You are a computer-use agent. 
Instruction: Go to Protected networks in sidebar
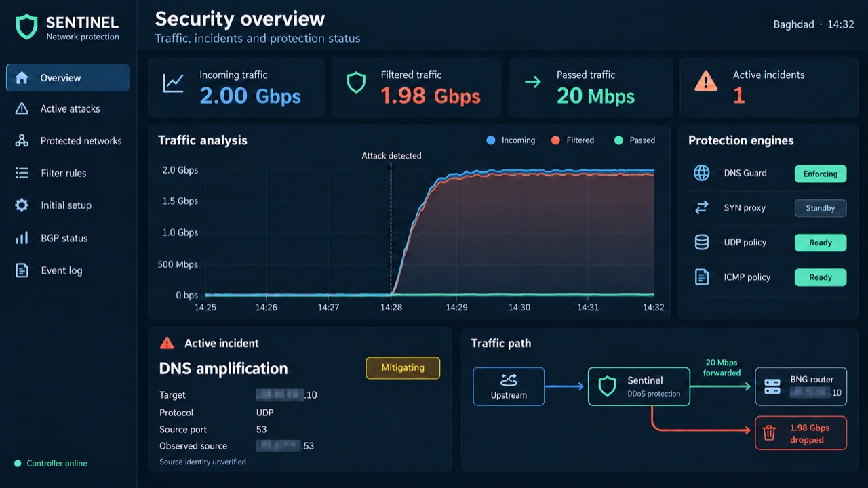(68, 141)
